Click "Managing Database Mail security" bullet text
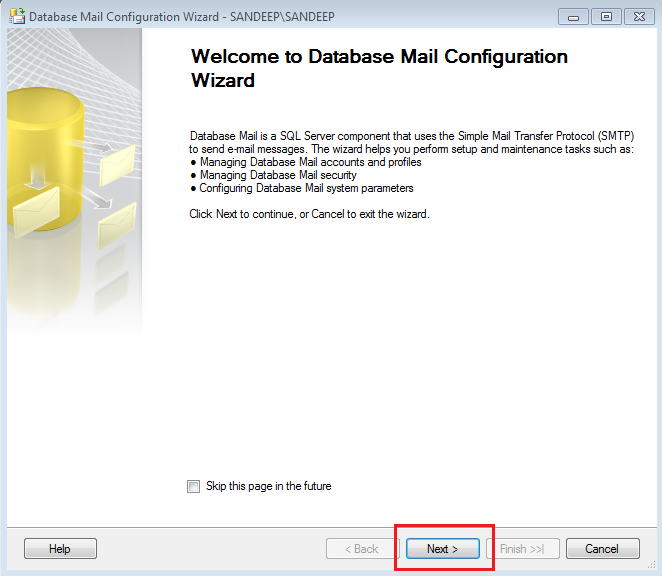The width and height of the screenshot is (662, 576). 278,175
